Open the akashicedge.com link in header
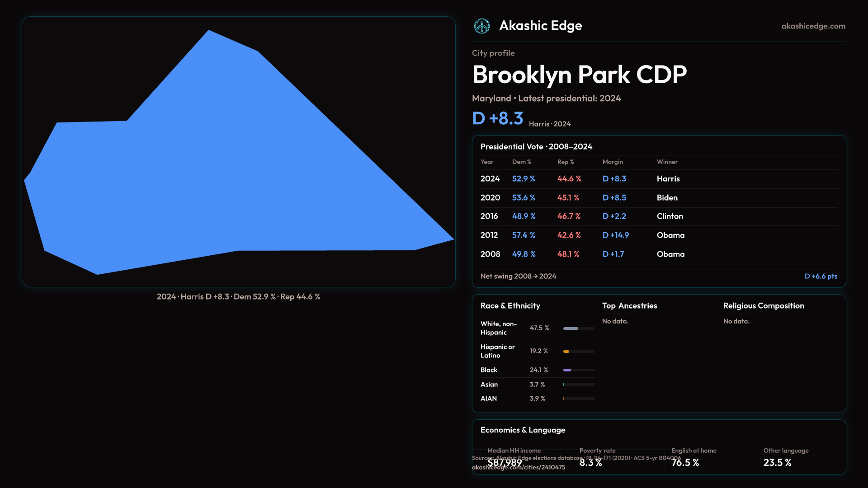868x488 pixels. [813, 26]
